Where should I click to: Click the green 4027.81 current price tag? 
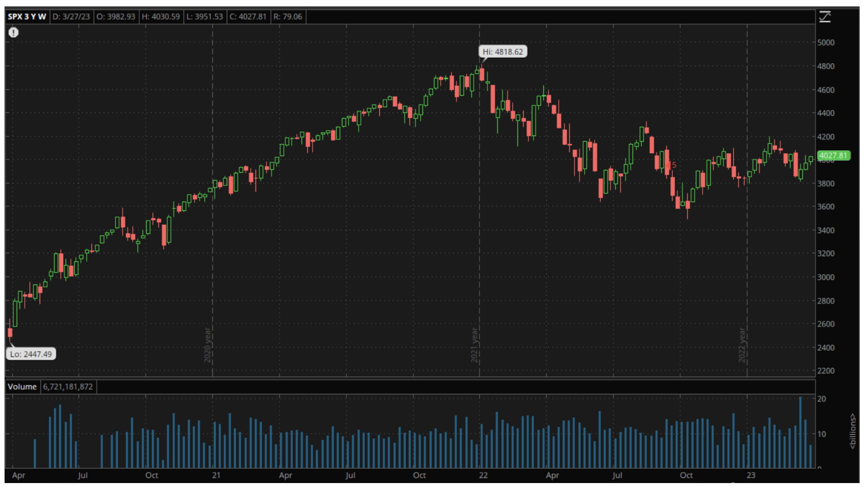[834, 155]
